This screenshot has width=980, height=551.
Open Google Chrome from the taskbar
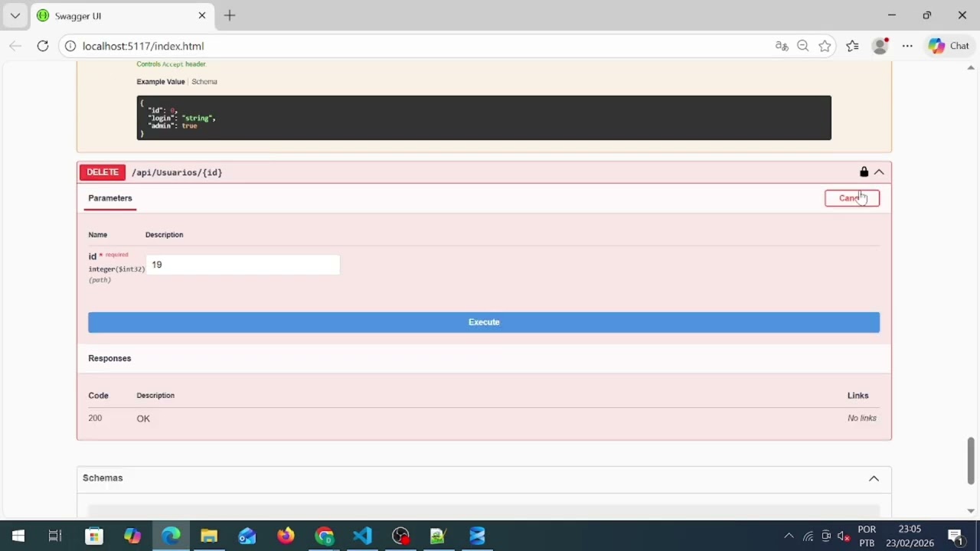pyautogui.click(x=324, y=536)
